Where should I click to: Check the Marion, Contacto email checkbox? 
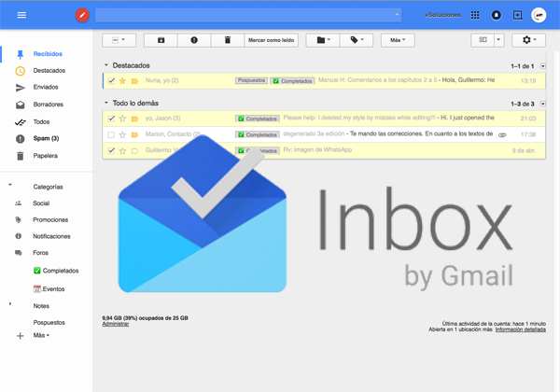click(111, 134)
